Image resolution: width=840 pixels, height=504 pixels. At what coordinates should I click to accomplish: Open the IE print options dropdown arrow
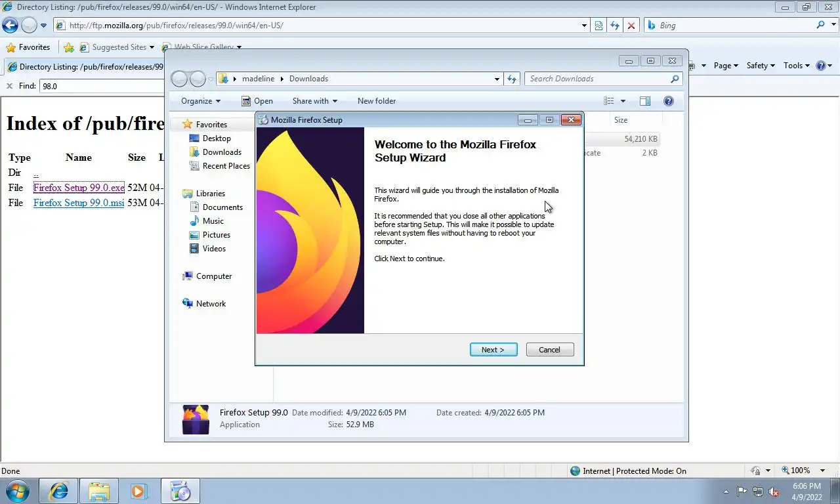point(703,66)
